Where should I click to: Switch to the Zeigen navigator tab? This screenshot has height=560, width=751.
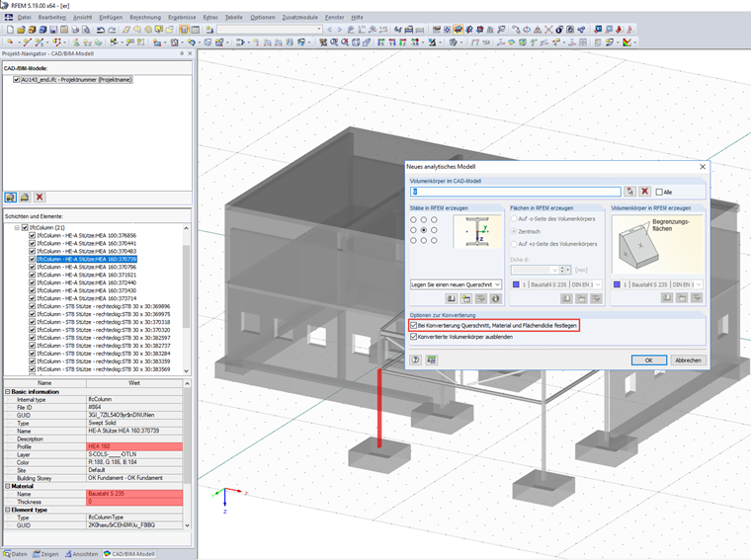coord(47,554)
